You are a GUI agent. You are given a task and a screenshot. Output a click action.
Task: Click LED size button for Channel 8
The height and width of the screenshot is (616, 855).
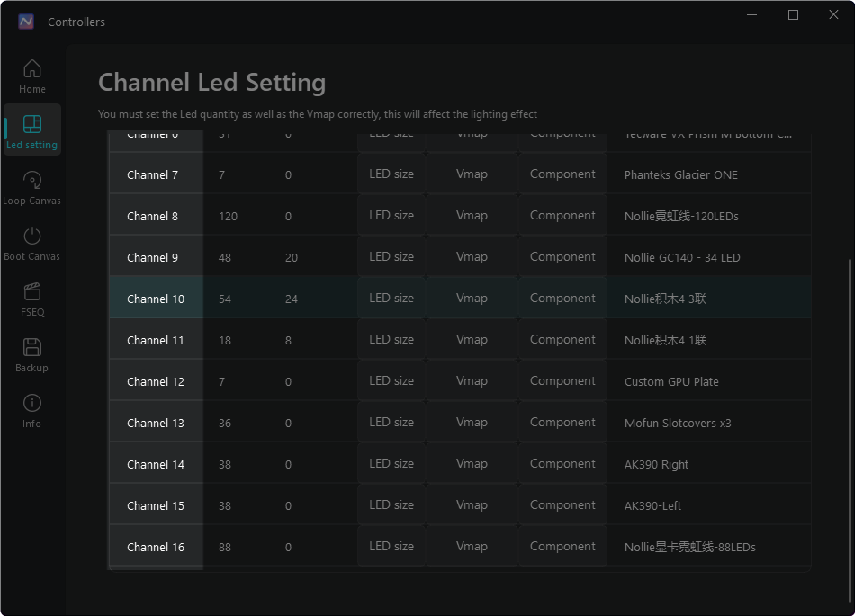coord(391,215)
